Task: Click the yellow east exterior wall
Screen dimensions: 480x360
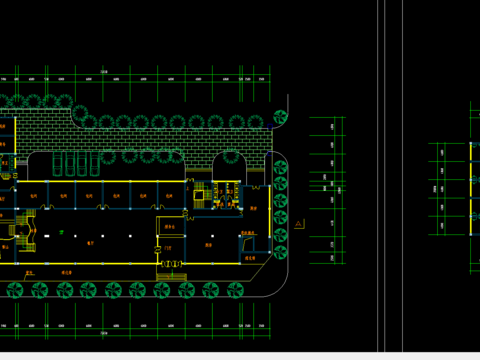Action: click(x=269, y=211)
